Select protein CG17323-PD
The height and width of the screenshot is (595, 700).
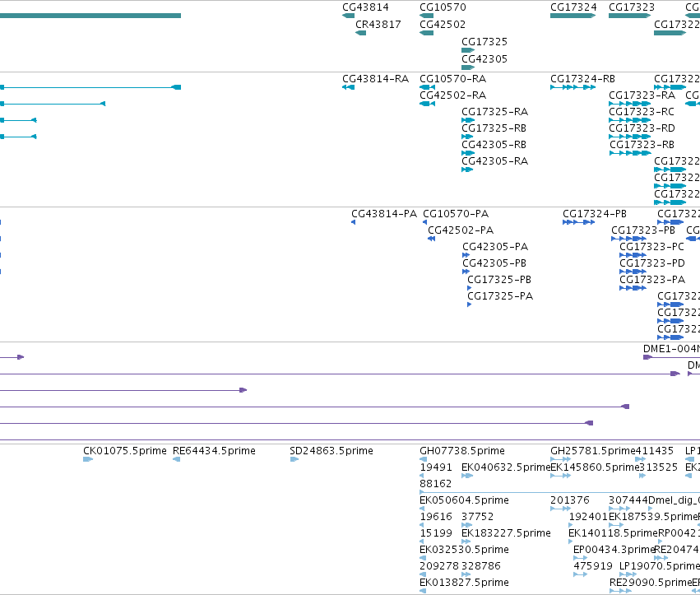(652, 263)
